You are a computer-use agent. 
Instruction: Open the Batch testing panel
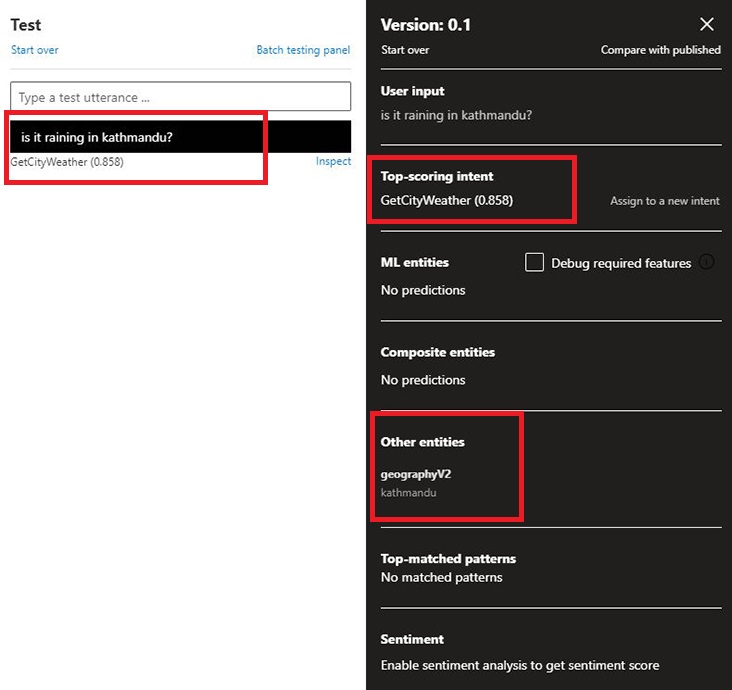303,50
